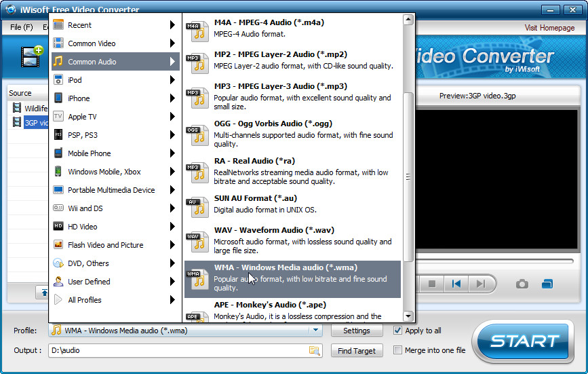The image size is (588, 374).
Task: Open the Profile dropdown arrow
Action: [x=315, y=331]
